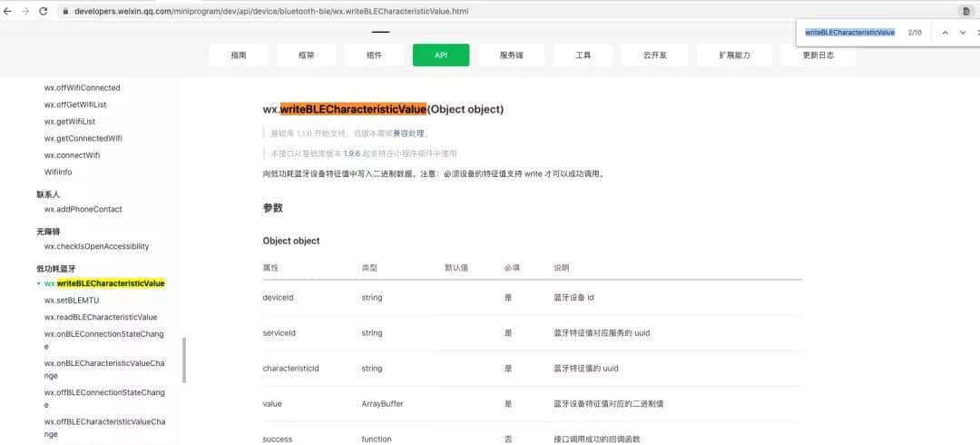The height and width of the screenshot is (445, 980).
Task: Go forward with browser forward arrow
Action: (x=25, y=11)
